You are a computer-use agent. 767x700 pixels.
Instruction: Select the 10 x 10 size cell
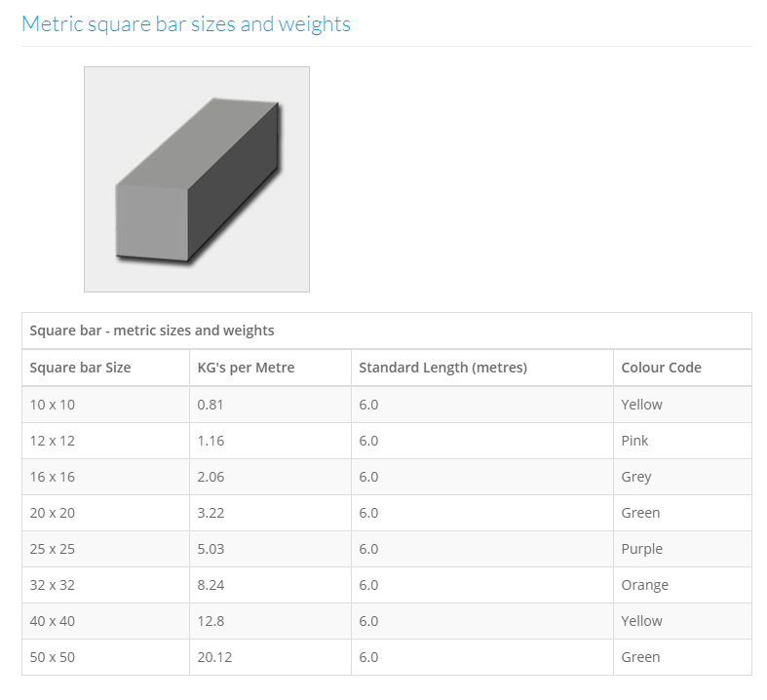[53, 405]
